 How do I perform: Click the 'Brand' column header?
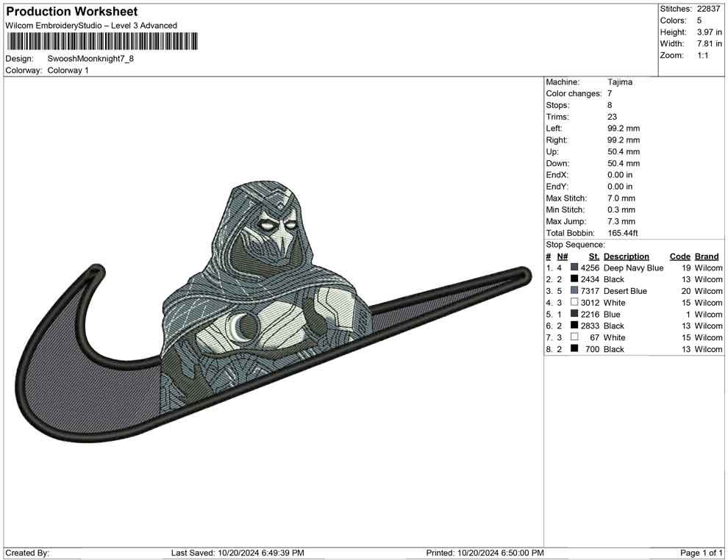pos(707,256)
